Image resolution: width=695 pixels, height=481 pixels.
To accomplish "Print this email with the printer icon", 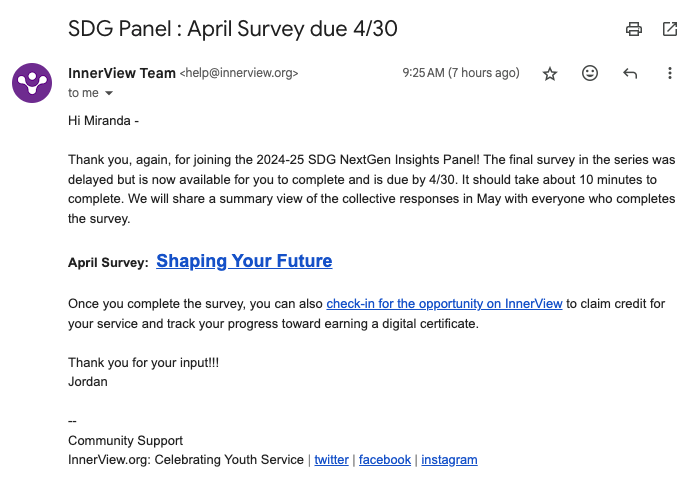I will click(x=633, y=29).
